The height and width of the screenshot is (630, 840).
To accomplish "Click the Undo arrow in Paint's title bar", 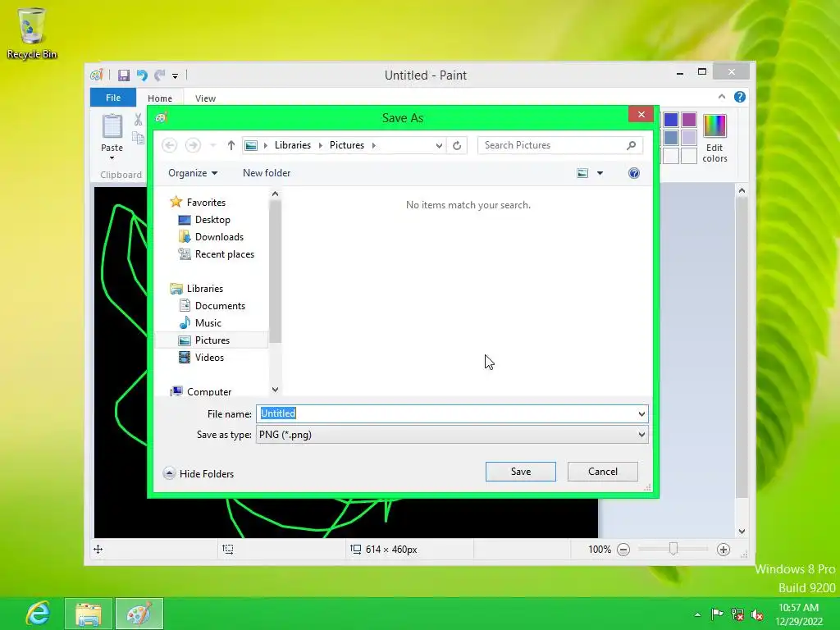I will pos(142,75).
